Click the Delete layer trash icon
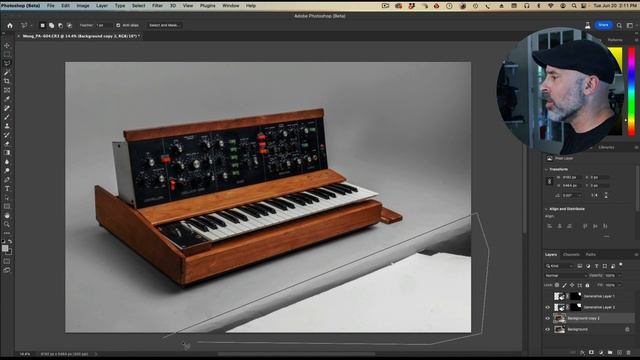Screen dimensions: 640x360 click(x=629, y=352)
